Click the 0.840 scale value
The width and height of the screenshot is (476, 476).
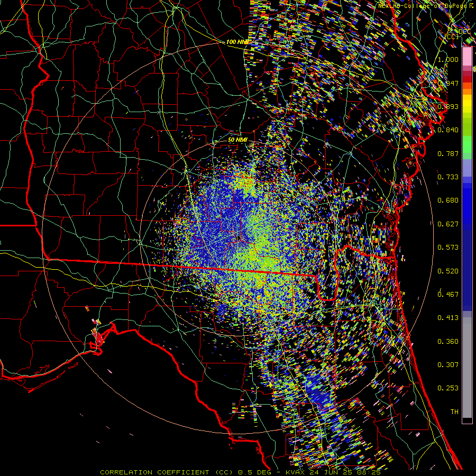(448, 130)
